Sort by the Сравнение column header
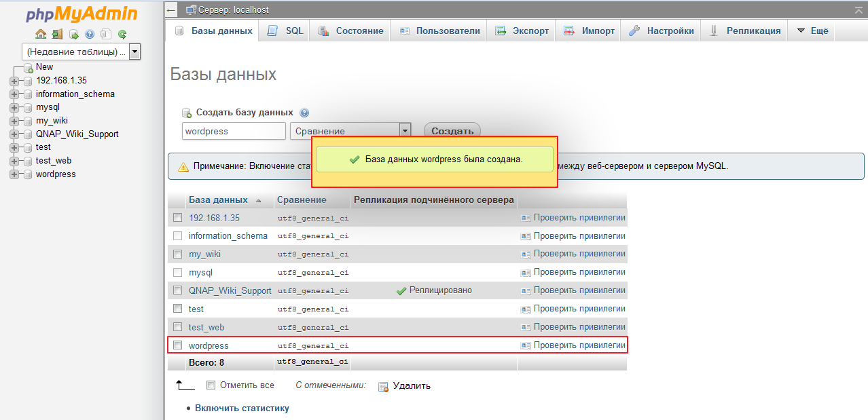Image resolution: width=868 pixels, height=420 pixels. (302, 200)
